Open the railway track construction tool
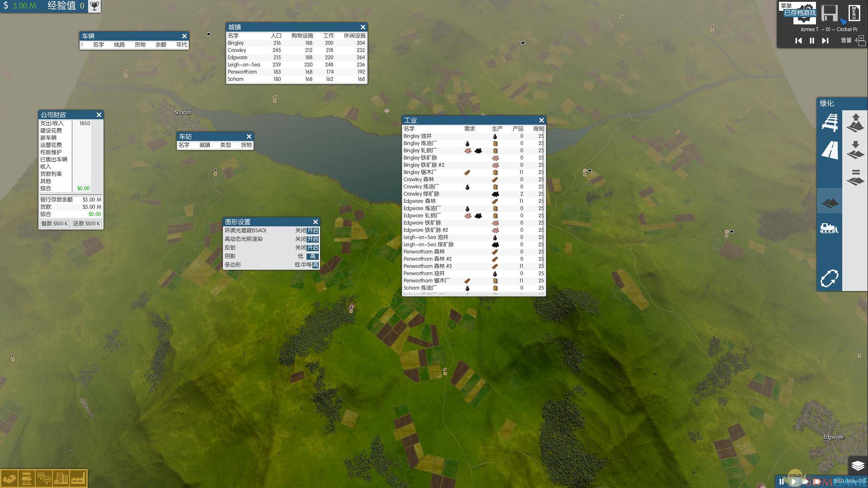Image resolution: width=868 pixels, height=488 pixels. [x=829, y=122]
